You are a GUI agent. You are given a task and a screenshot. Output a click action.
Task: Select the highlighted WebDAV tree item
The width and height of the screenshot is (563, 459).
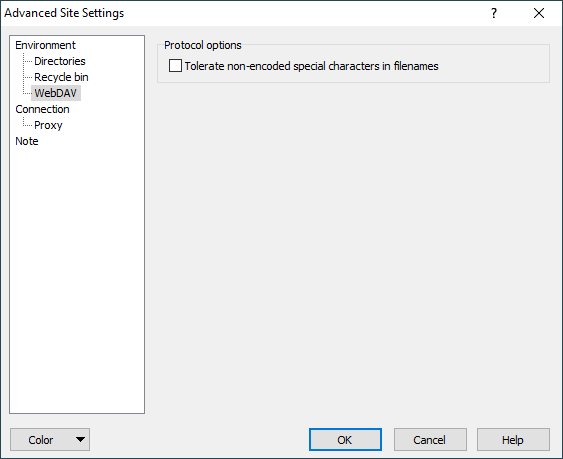click(x=56, y=93)
